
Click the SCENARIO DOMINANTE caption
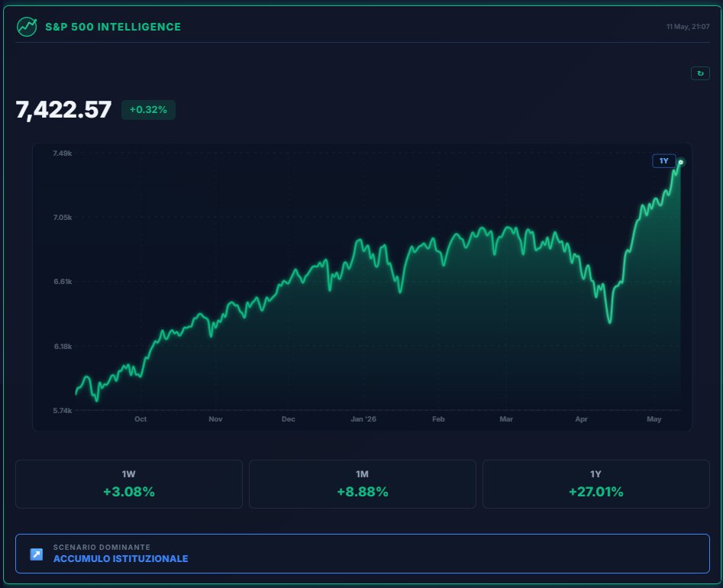coord(102,547)
